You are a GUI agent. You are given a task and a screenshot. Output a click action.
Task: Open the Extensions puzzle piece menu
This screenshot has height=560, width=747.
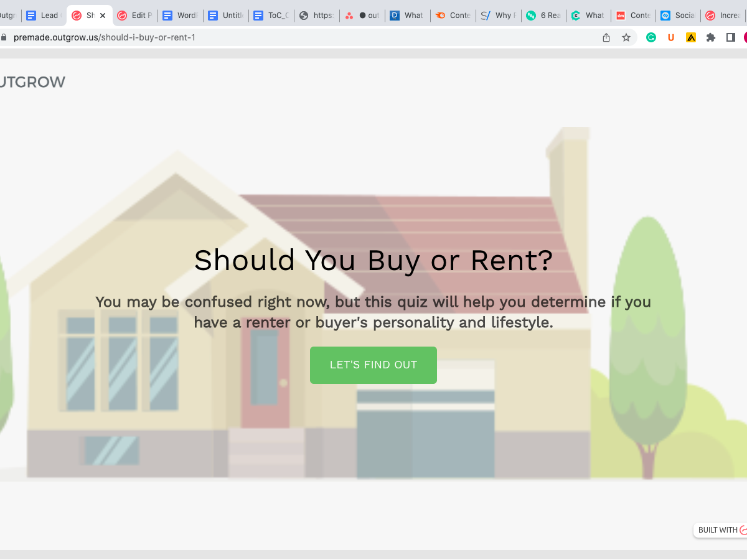point(711,37)
